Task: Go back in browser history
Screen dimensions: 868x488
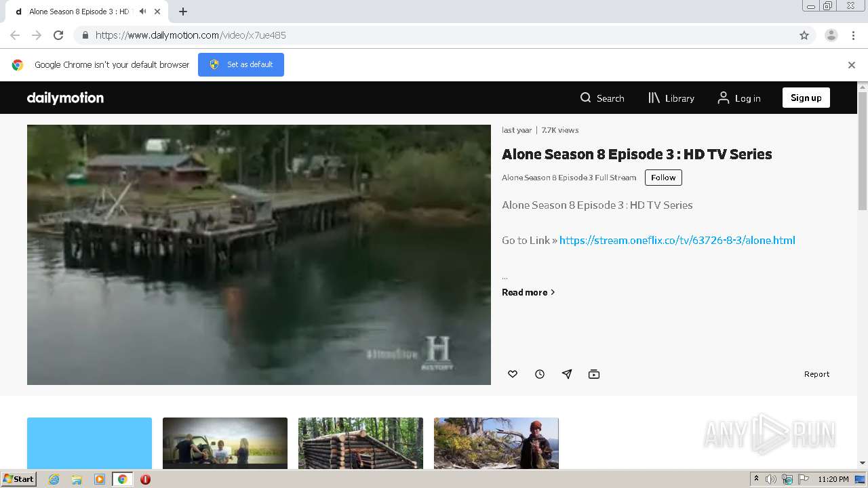Action: point(15,35)
